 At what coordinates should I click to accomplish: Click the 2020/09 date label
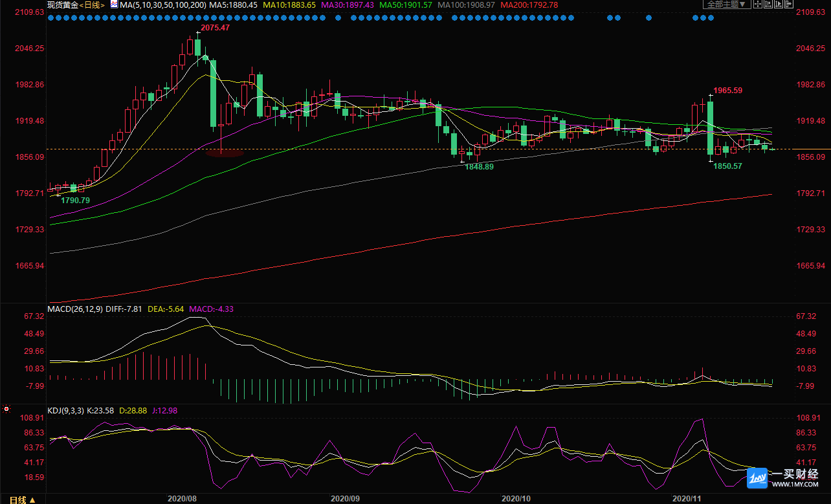click(345, 499)
